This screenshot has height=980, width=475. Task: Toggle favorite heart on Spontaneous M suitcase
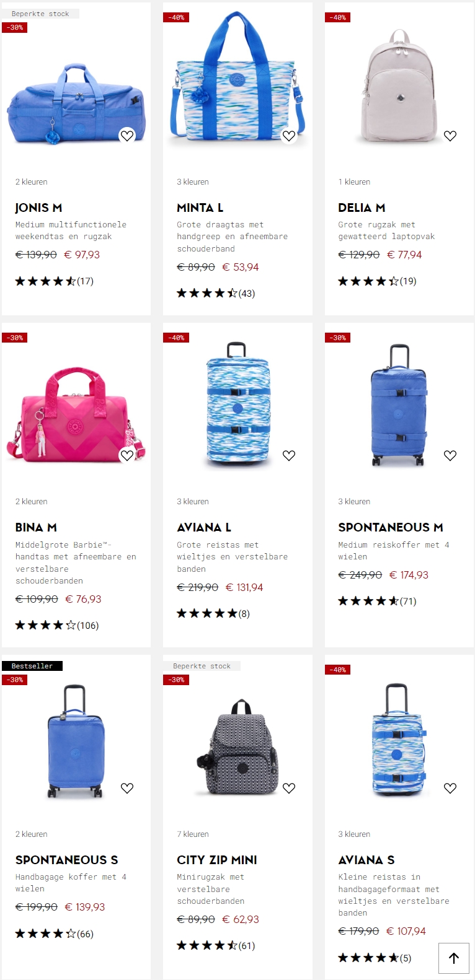click(x=450, y=455)
